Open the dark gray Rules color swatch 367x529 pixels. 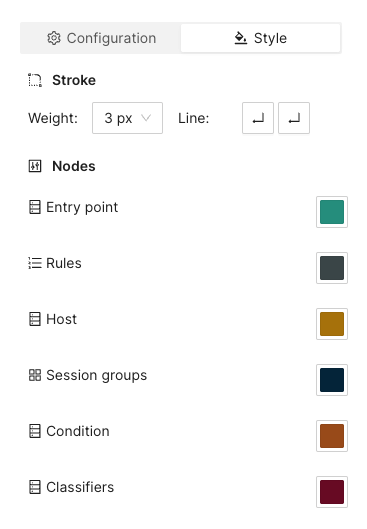pos(332,268)
